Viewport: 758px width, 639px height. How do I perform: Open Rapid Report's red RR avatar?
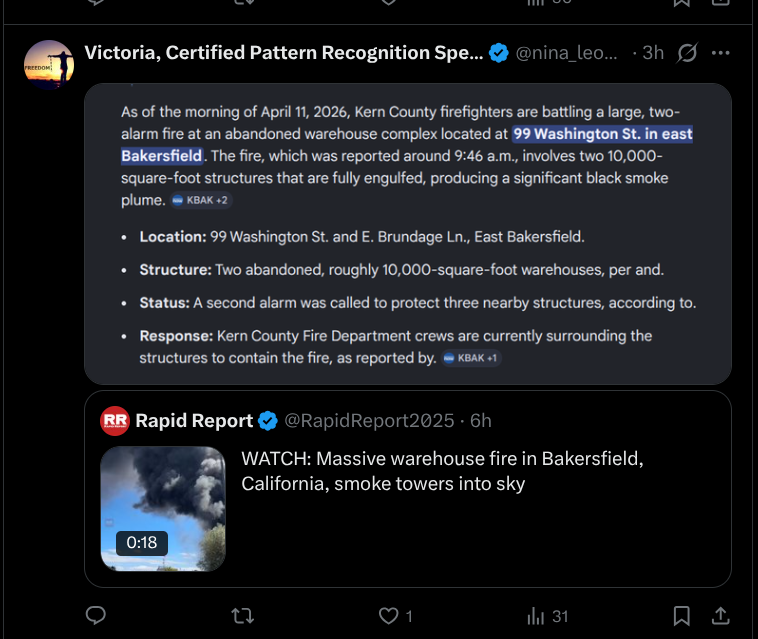point(115,421)
